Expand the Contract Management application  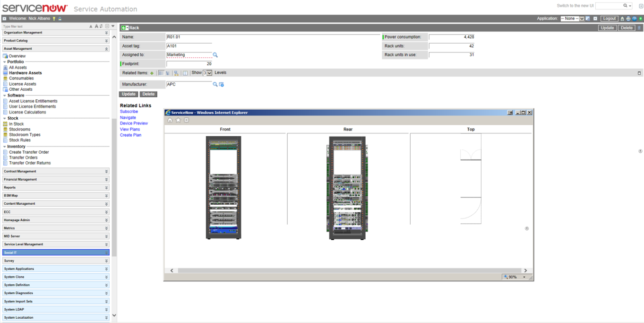(56, 171)
